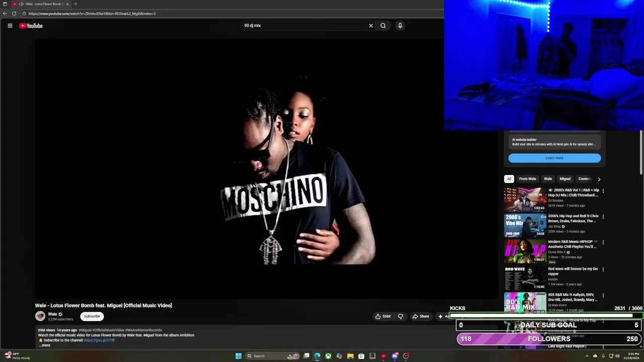Open Copilot on the taskbar

pyautogui.click(x=339, y=356)
